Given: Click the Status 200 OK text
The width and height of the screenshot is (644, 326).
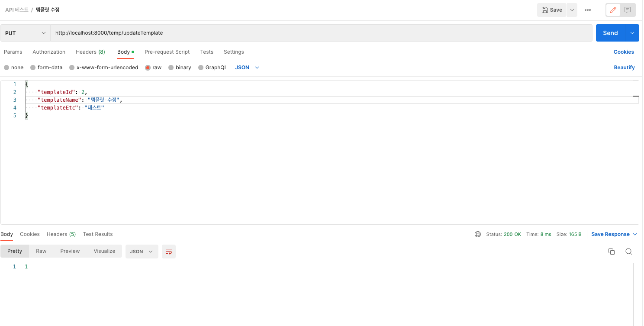Looking at the screenshot, I should coord(504,234).
